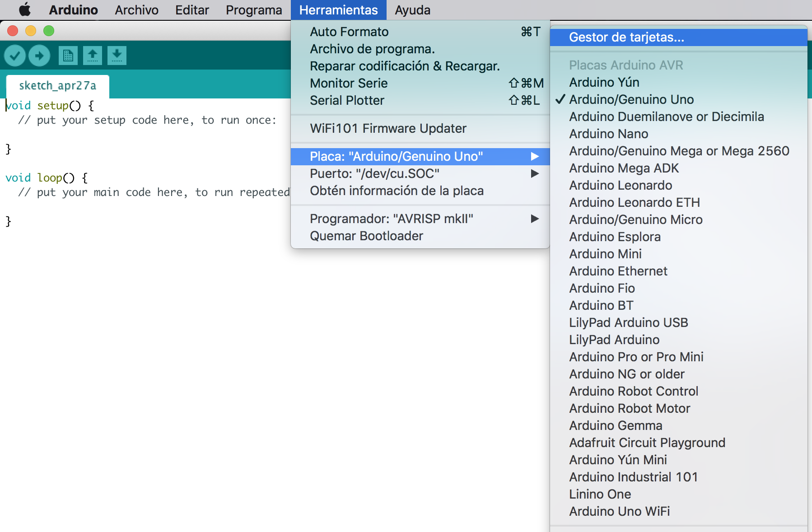
Task: Select Arduino/Genuino Mega or Mega 2560
Action: click(x=679, y=151)
